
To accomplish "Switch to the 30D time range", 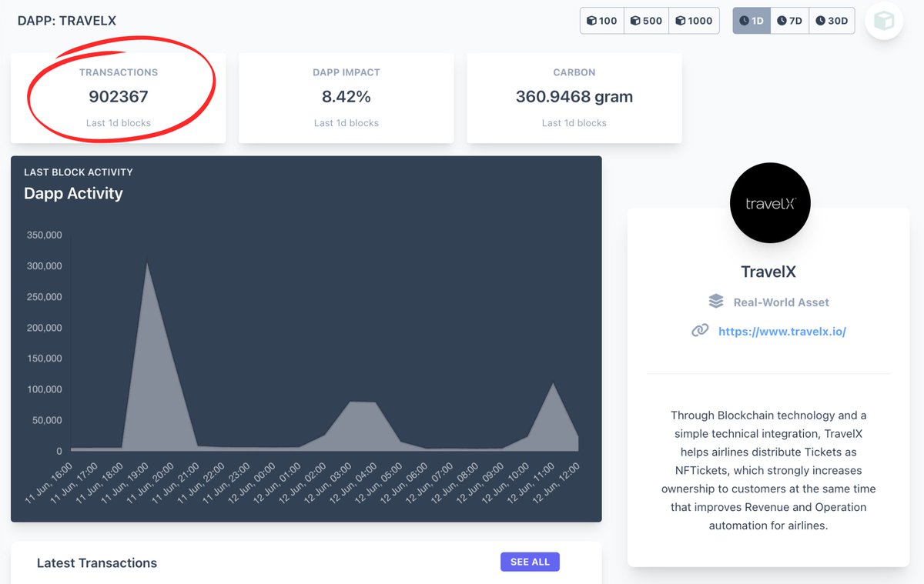I will pos(832,21).
